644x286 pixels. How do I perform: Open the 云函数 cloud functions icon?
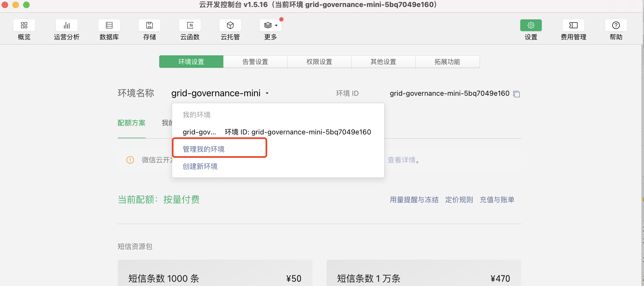click(190, 25)
